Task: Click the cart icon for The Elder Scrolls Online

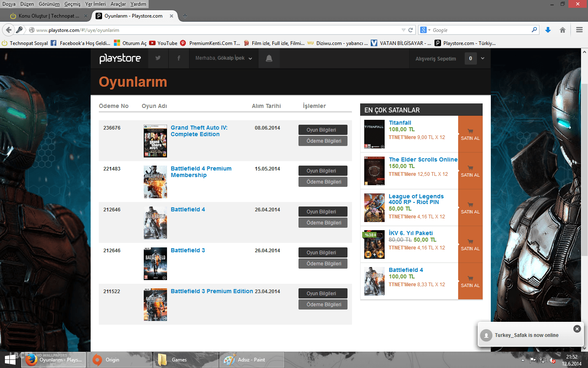Action: [x=470, y=168]
